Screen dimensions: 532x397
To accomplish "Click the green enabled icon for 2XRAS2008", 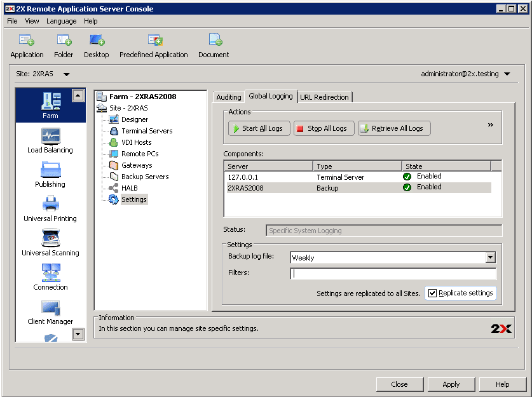I will (x=407, y=187).
